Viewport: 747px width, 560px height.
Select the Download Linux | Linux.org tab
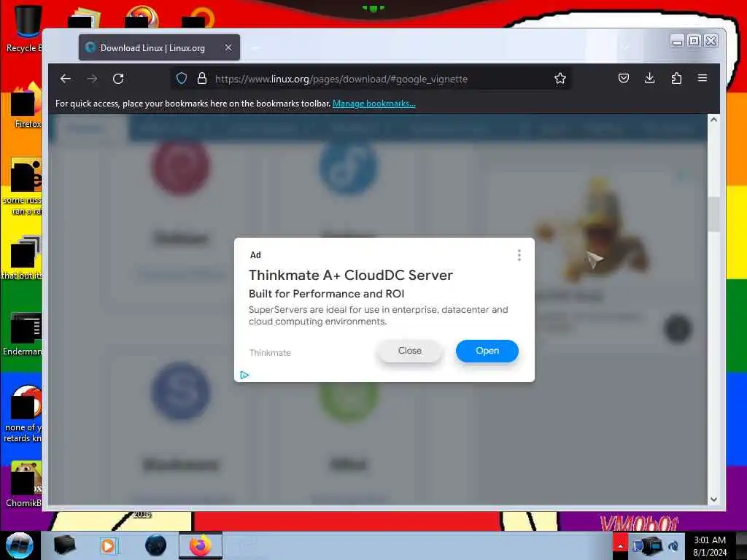click(x=159, y=47)
